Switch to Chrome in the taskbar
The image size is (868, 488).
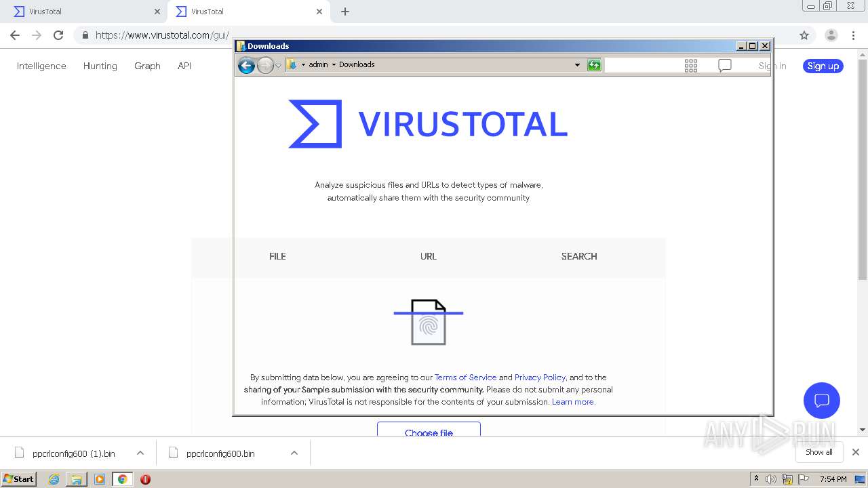(123, 479)
